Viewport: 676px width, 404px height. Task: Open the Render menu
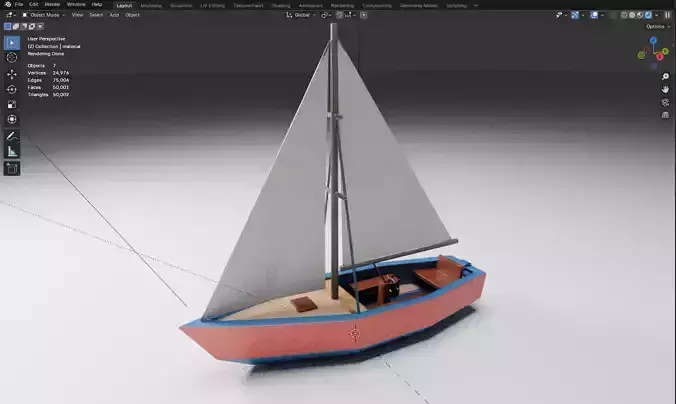[x=52, y=4]
